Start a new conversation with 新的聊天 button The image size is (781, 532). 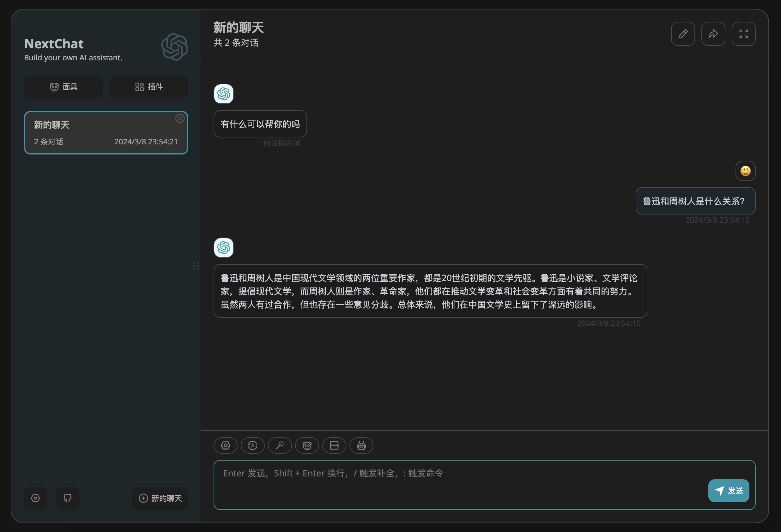[x=160, y=498]
